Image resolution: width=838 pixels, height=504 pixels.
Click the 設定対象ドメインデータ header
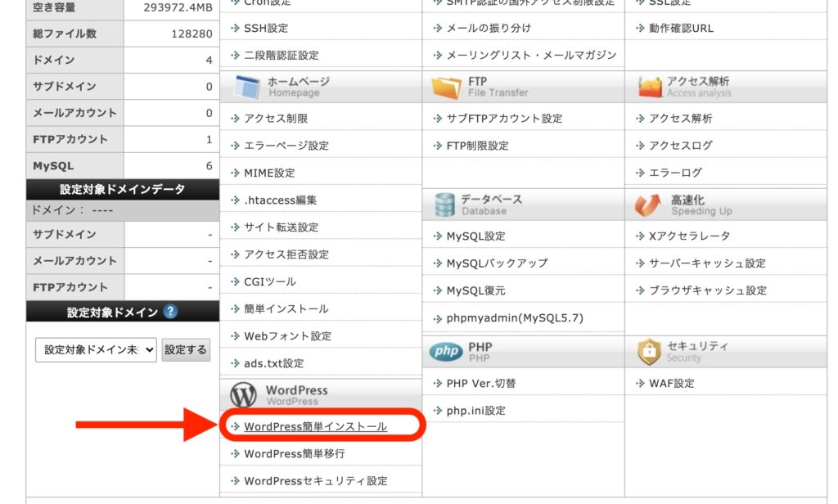123,189
